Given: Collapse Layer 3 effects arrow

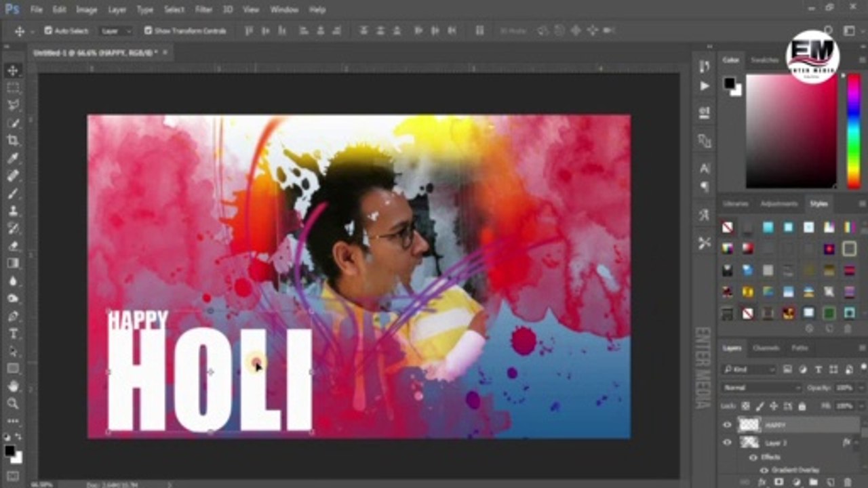Looking at the screenshot, I should coord(858,443).
